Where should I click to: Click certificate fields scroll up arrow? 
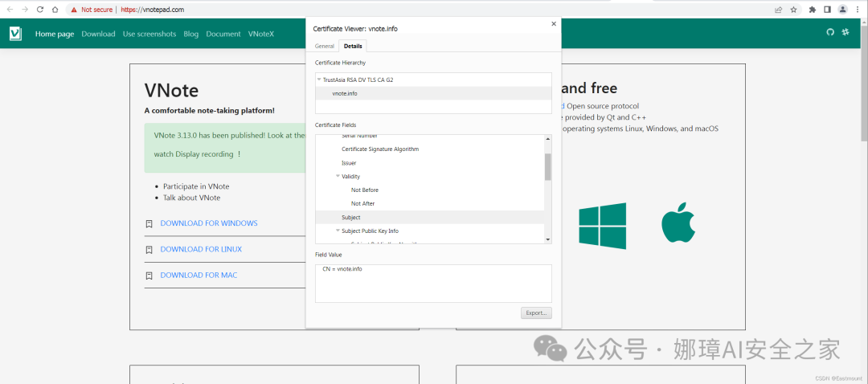point(548,139)
